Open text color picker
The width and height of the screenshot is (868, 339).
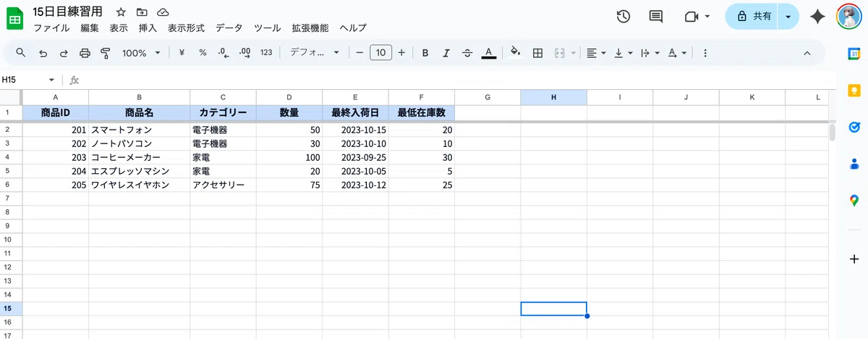coord(489,53)
